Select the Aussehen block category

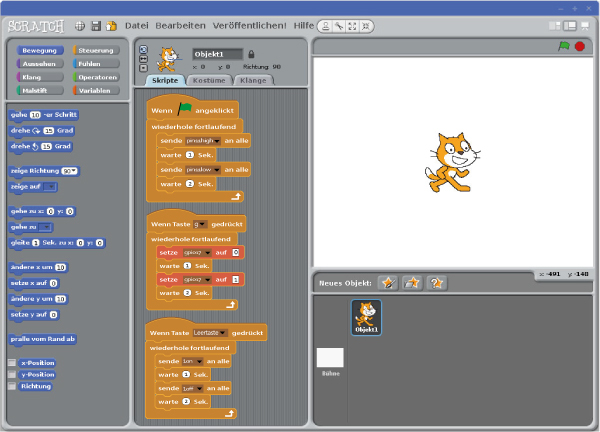pos(39,64)
